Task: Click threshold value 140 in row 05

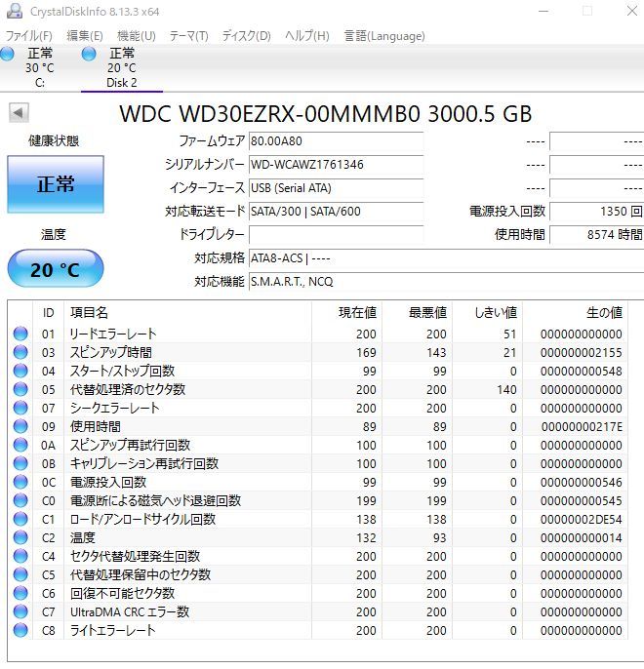Action: point(506,389)
